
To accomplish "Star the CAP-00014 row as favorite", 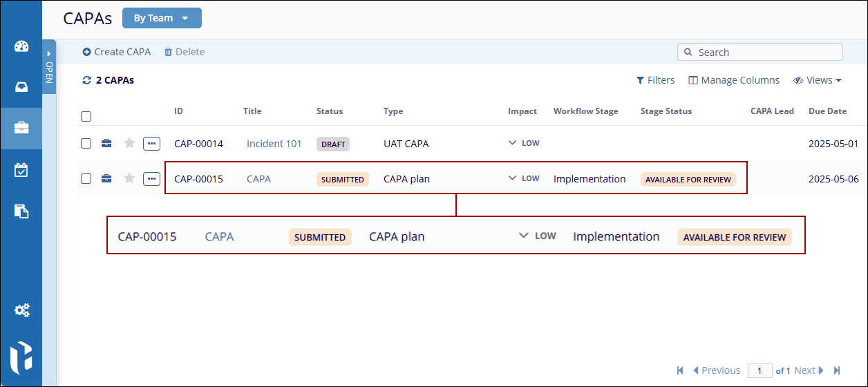I will click(x=129, y=143).
